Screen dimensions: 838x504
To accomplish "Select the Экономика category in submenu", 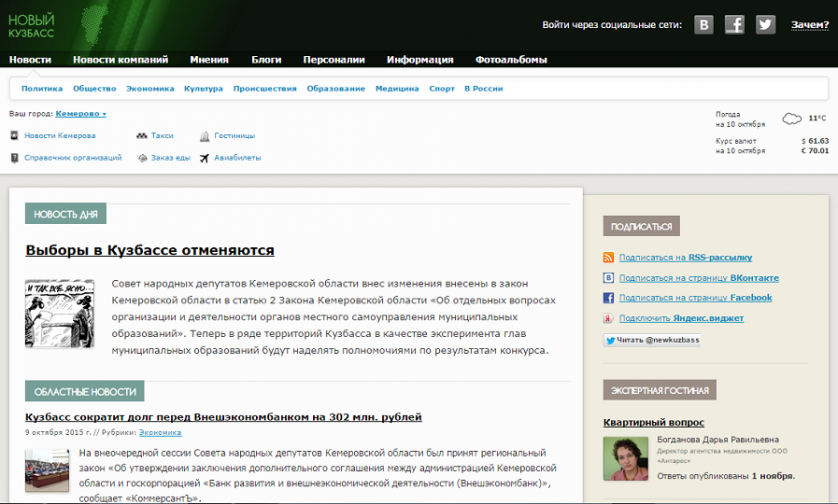I will pyautogui.click(x=150, y=89).
